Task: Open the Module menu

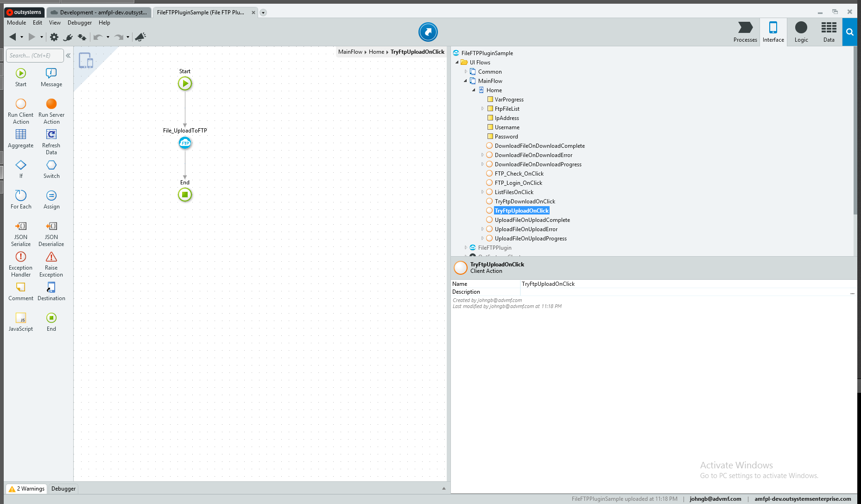Action: [16, 23]
